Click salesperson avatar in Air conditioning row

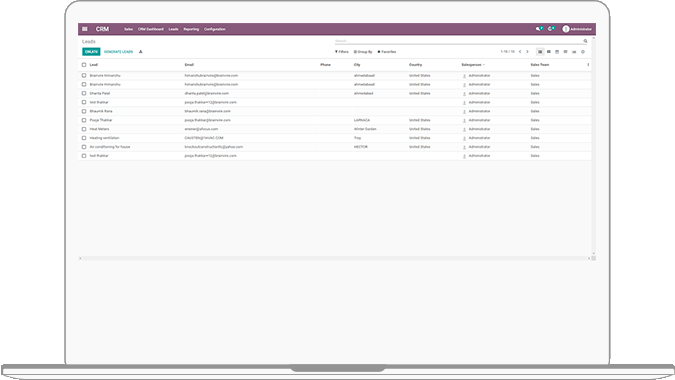[x=464, y=147]
